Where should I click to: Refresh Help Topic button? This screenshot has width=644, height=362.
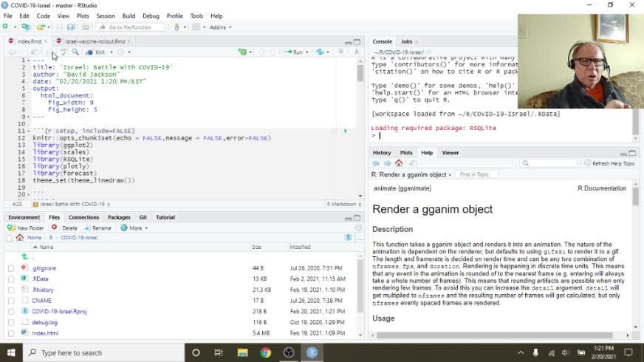610,163
